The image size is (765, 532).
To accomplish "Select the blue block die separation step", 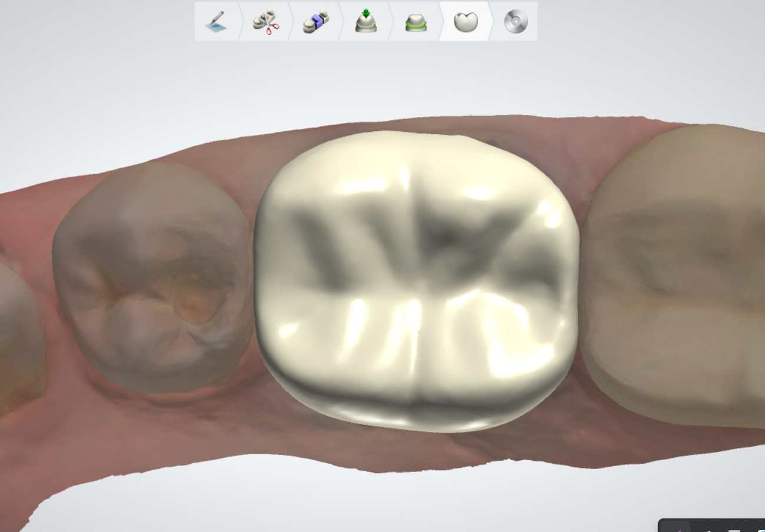I will [x=315, y=22].
